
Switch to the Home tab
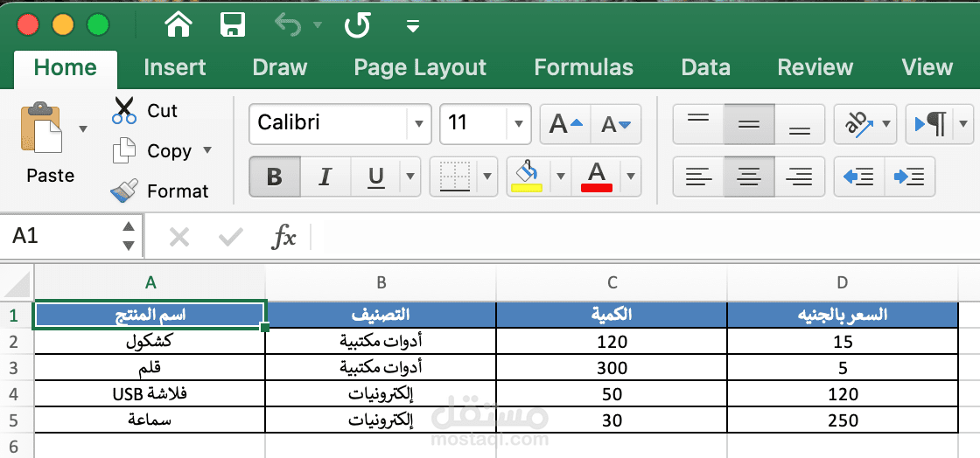pyautogui.click(x=65, y=67)
